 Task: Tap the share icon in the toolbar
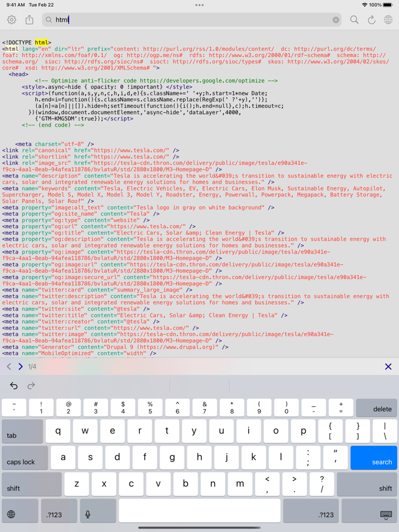(x=30, y=20)
